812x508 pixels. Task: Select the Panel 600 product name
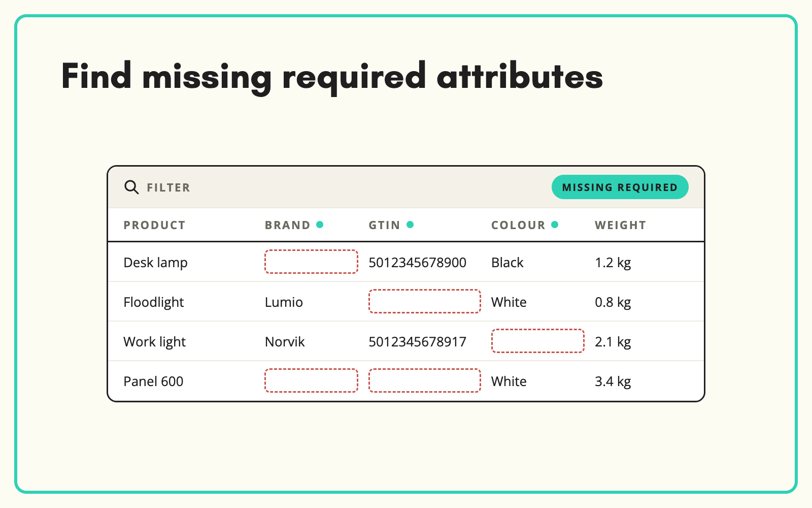coord(153,382)
